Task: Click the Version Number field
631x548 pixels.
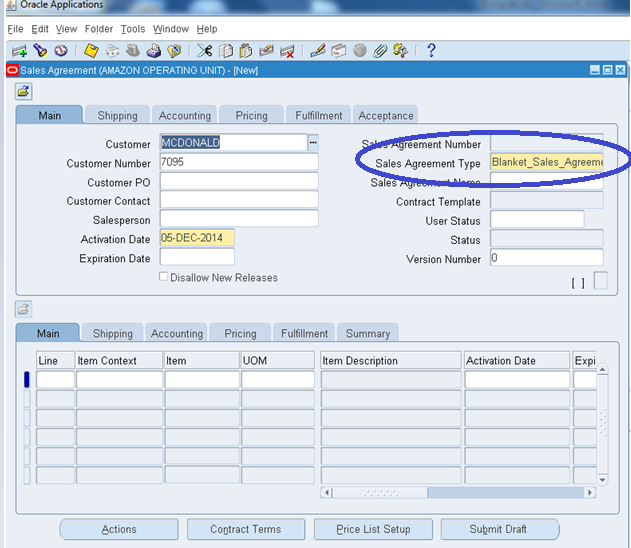Action: pos(547,258)
